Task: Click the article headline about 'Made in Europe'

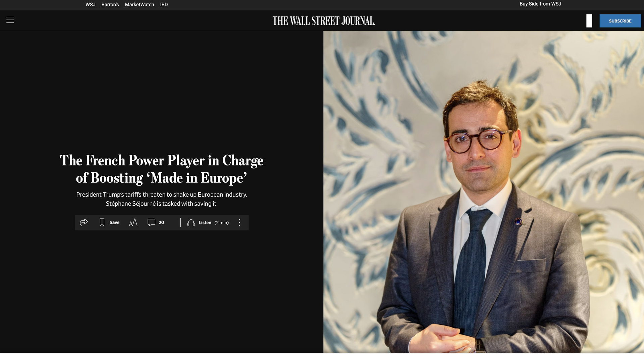Action: click(x=161, y=169)
